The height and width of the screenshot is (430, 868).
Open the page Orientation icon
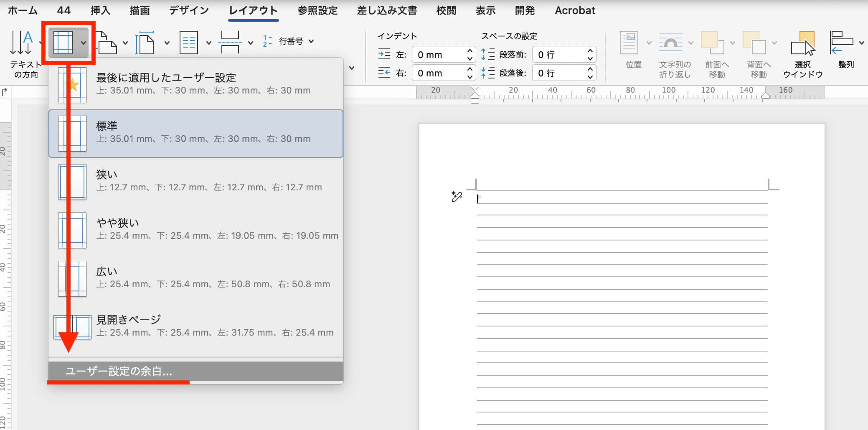click(107, 43)
